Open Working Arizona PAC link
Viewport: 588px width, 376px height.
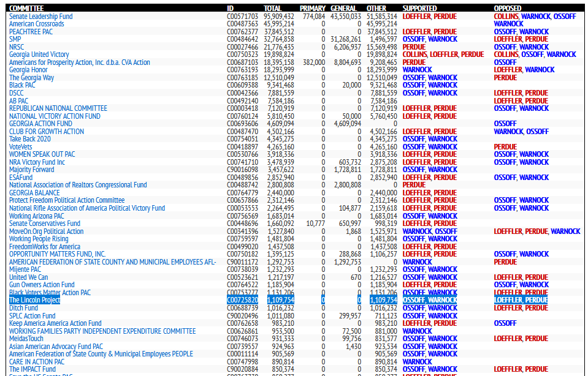(36, 216)
